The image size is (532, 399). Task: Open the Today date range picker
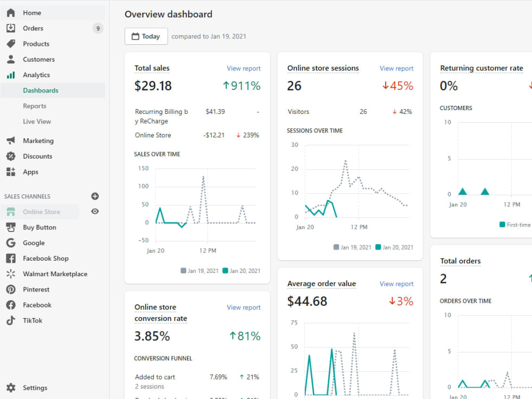146,36
